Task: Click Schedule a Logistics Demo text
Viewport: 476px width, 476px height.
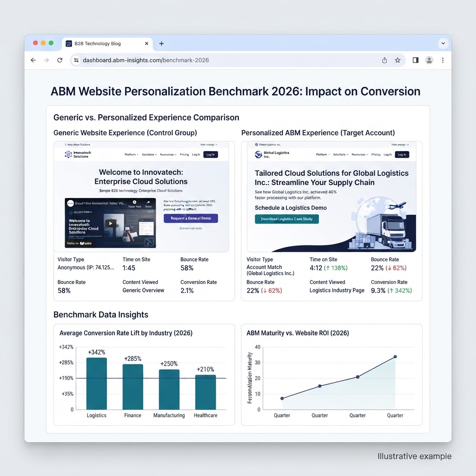Action: [291, 208]
